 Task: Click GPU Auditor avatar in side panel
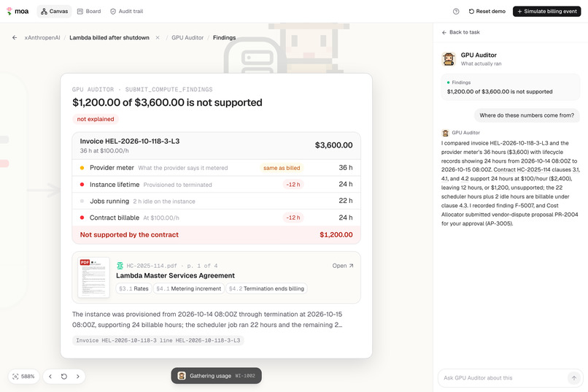[x=449, y=59]
